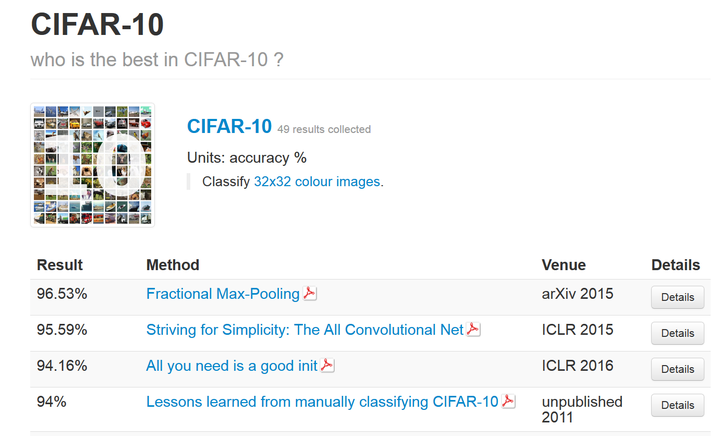The height and width of the screenshot is (436, 720).
Task: Click the large CIFAR-10 page heading
Action: (97, 25)
